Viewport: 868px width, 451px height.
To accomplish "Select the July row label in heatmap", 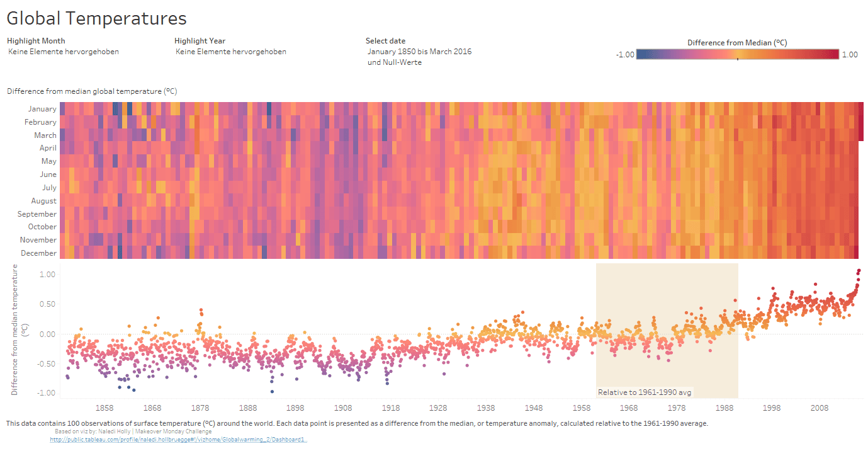I will coord(48,188).
